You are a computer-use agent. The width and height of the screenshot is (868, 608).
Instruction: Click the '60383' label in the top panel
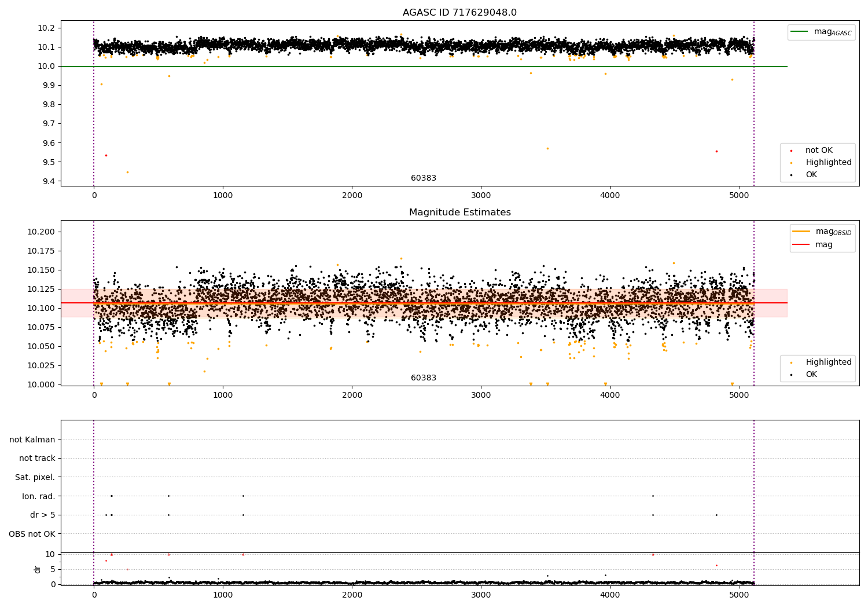(424, 178)
